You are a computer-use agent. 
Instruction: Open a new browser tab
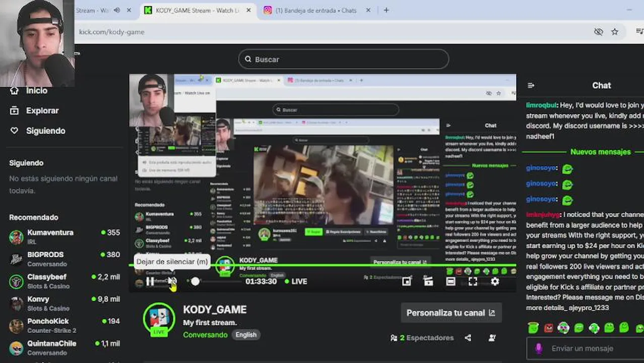pos(386,10)
